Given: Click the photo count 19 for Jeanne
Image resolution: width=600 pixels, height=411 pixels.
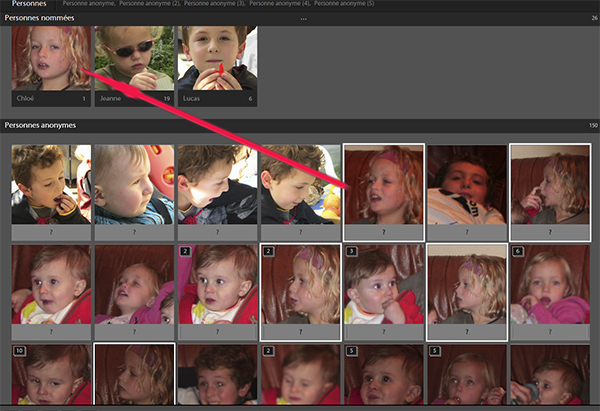Looking at the screenshot, I should [167, 99].
